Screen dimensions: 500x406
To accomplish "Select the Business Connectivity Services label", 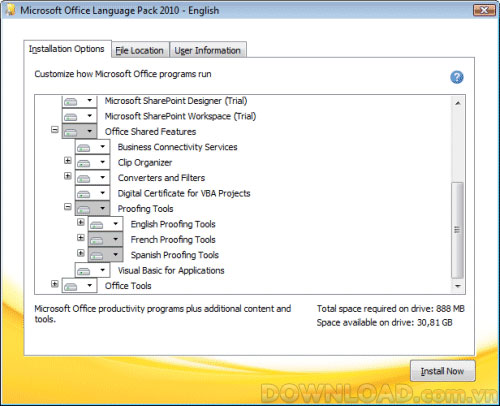I will pyautogui.click(x=177, y=147).
